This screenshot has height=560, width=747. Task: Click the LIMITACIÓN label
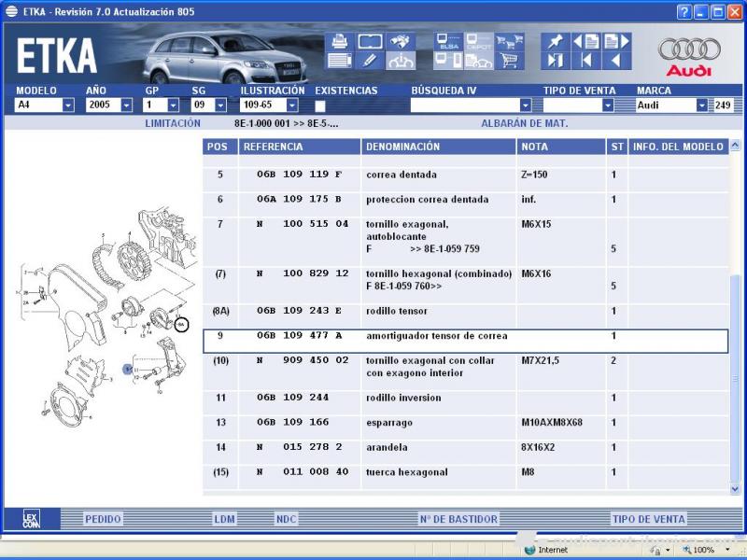(173, 124)
